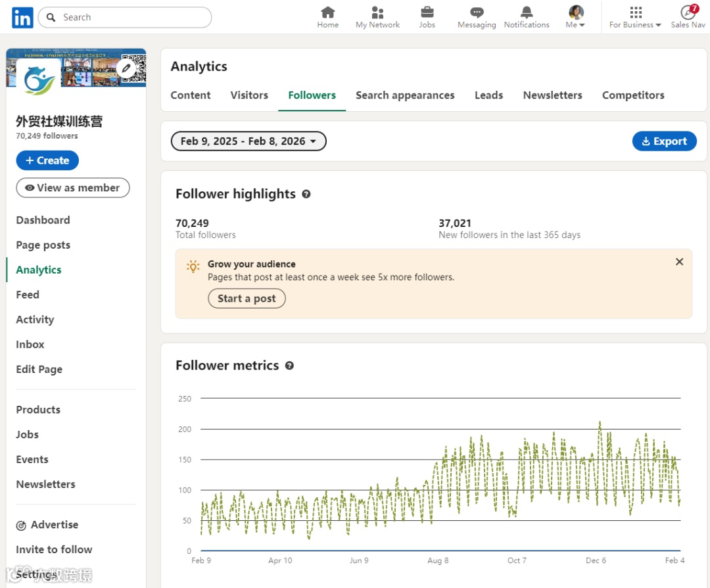This screenshot has height=588, width=710.
Task: Click the pencil edit cover image icon
Action: click(x=126, y=68)
